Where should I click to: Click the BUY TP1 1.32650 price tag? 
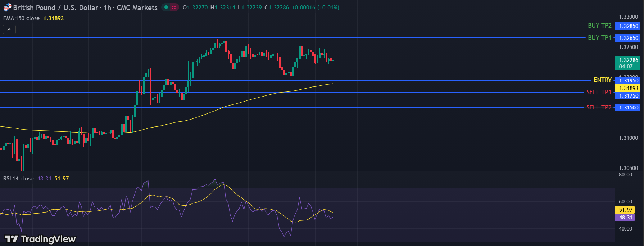point(628,38)
